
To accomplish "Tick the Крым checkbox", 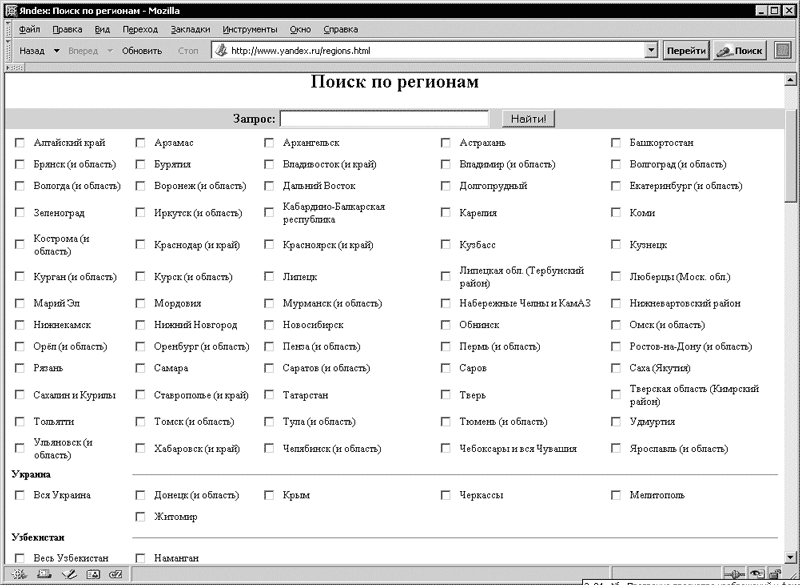I will pyautogui.click(x=269, y=495).
